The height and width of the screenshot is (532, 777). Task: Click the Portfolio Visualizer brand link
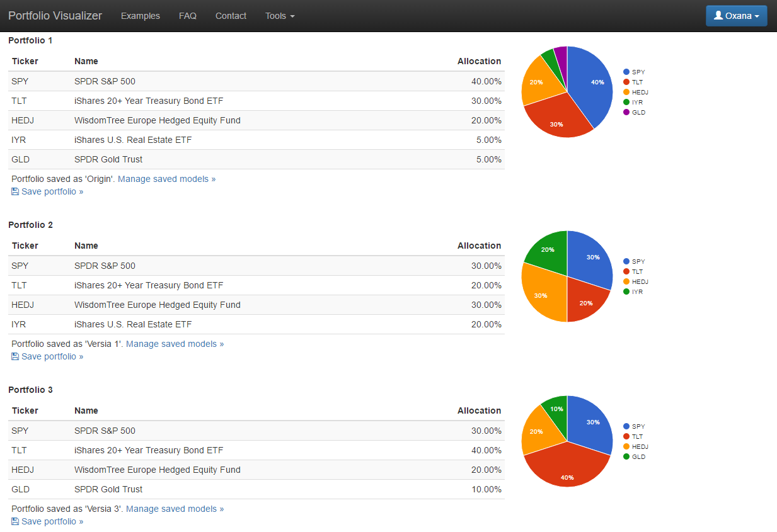point(55,16)
